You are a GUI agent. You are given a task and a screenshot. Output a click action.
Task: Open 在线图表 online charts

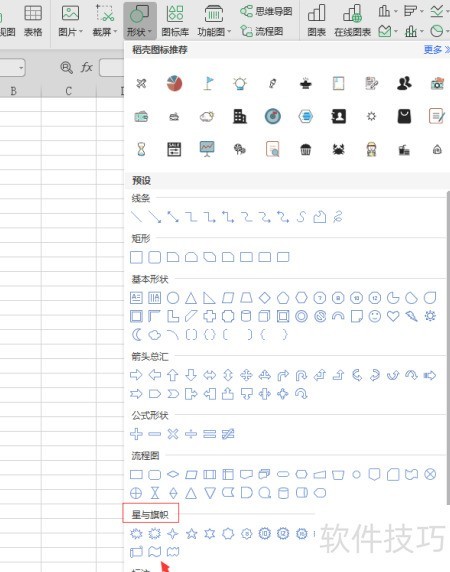[x=352, y=21]
